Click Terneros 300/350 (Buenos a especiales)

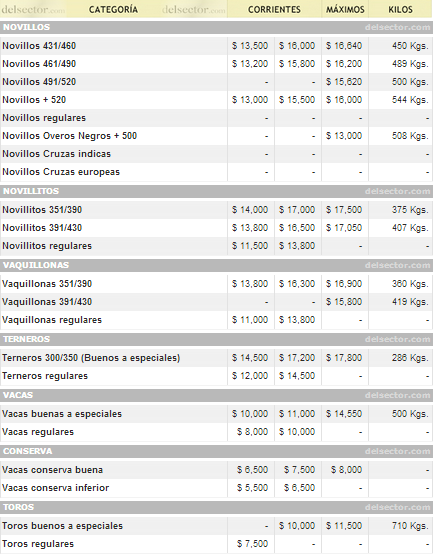[91, 358]
